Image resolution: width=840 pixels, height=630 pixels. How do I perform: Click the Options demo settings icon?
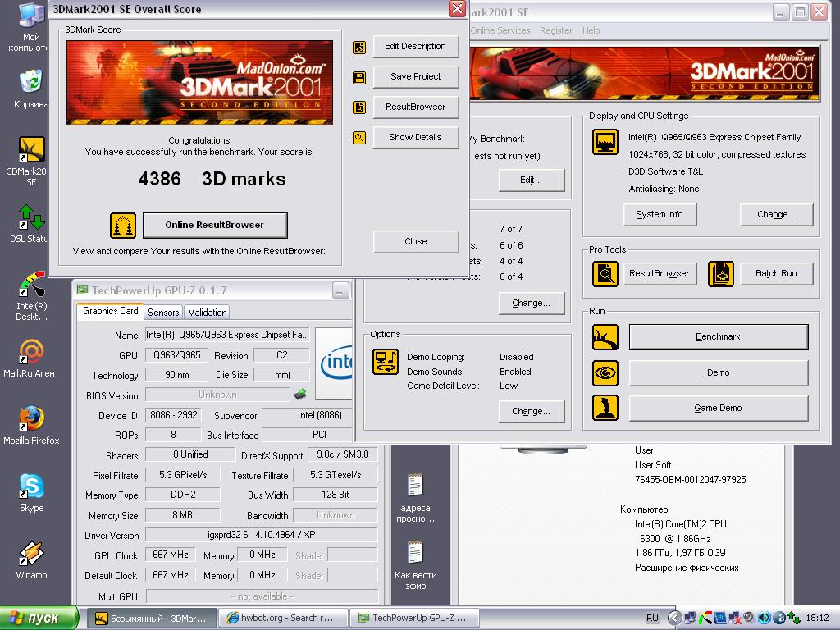pos(386,362)
